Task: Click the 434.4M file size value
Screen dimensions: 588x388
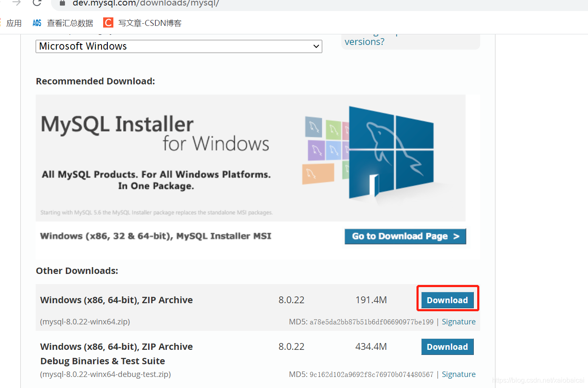Action: 371,346
